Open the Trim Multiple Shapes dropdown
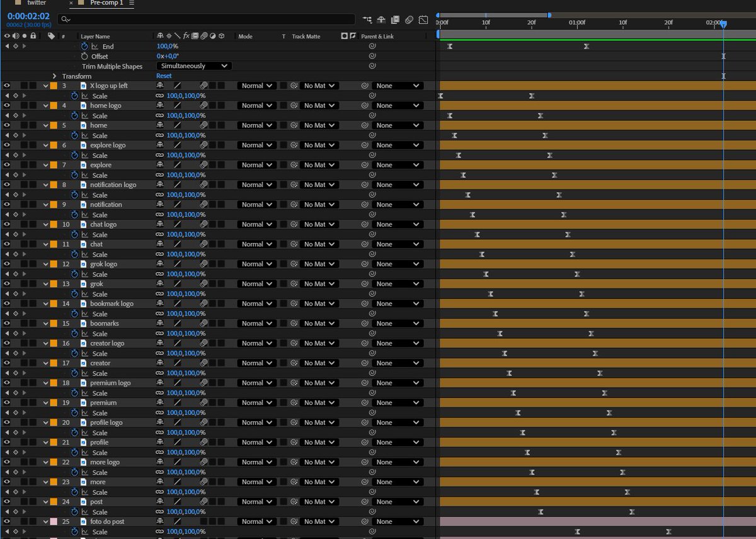 (x=193, y=65)
